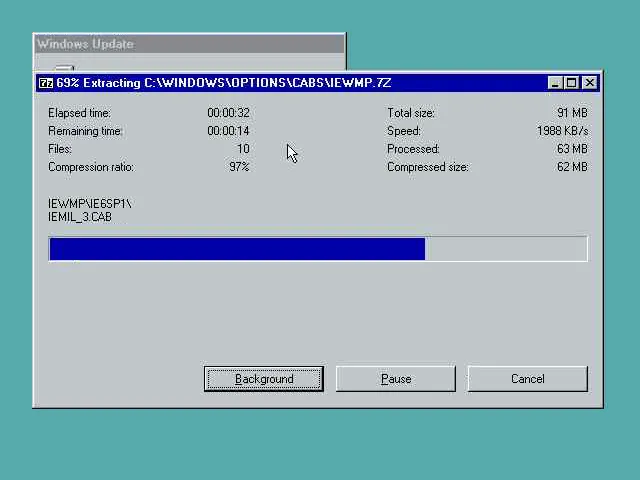
Task: Click the 69% Extracting title bar text
Action: (x=224, y=83)
